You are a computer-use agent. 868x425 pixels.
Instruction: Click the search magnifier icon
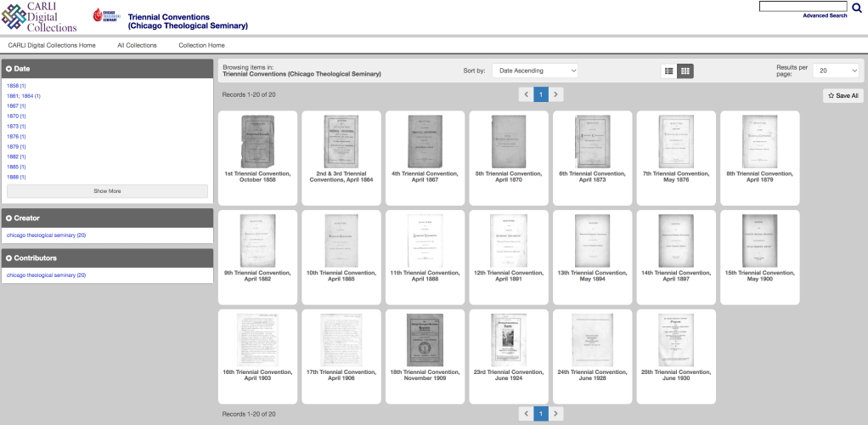[x=856, y=8]
